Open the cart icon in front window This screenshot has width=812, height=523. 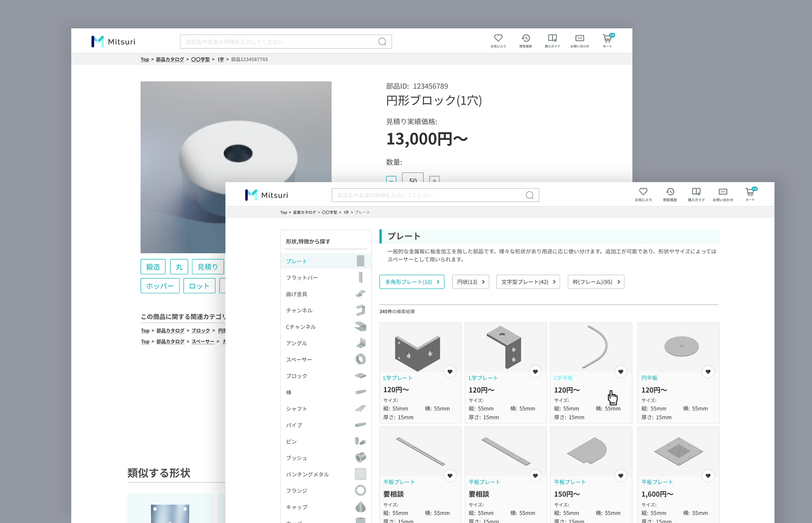pos(750,192)
